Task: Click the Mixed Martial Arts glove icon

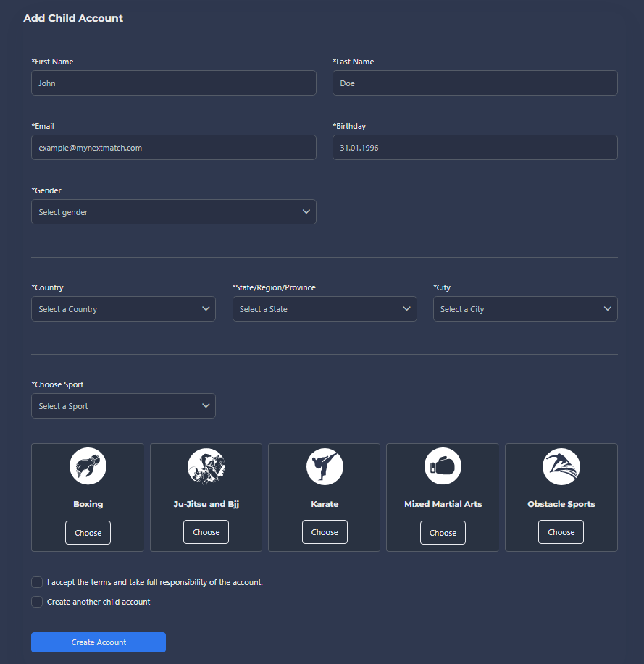Action: tap(443, 466)
